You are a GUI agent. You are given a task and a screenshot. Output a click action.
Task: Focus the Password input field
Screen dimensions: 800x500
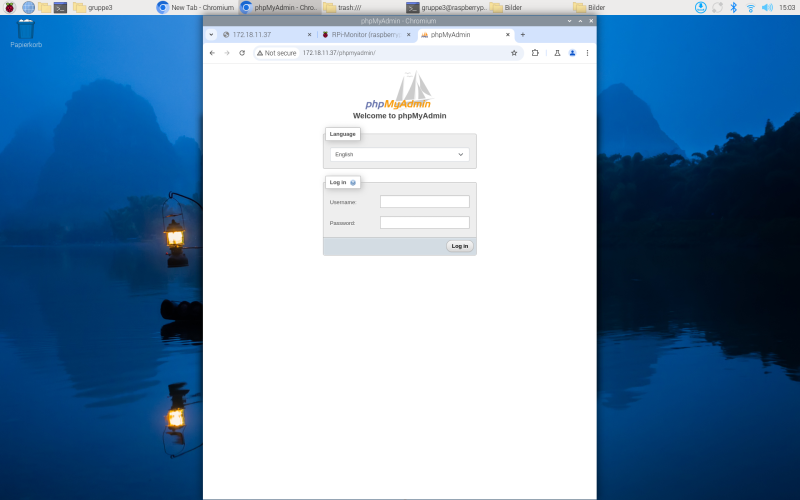(424, 222)
